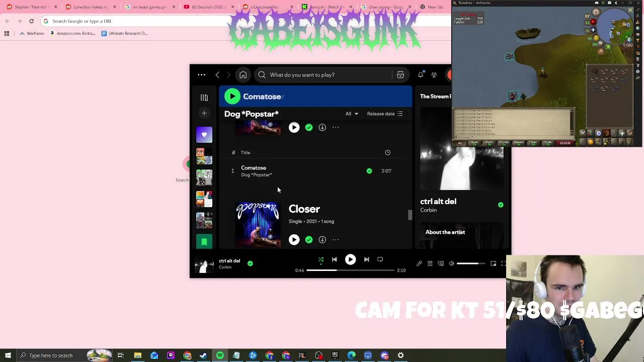Adjust Spotify volume slider

click(471, 263)
